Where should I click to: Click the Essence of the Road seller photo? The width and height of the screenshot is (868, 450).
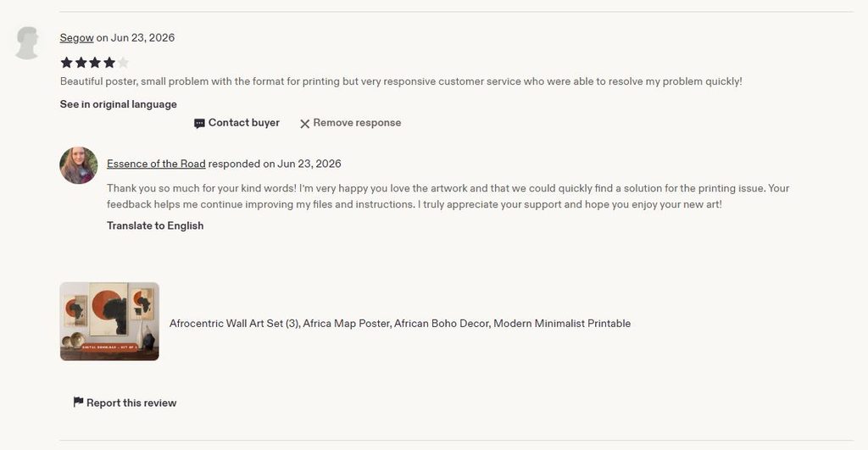point(79,165)
